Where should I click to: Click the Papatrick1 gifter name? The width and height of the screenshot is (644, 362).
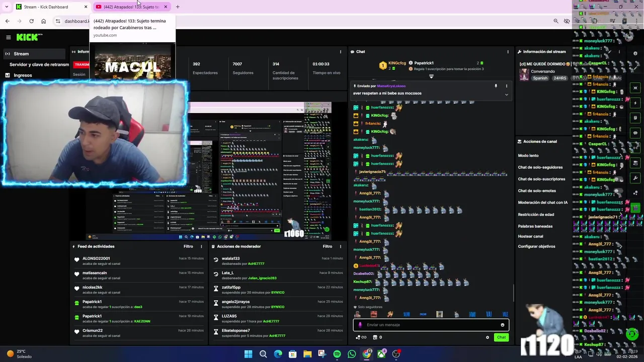point(424,63)
